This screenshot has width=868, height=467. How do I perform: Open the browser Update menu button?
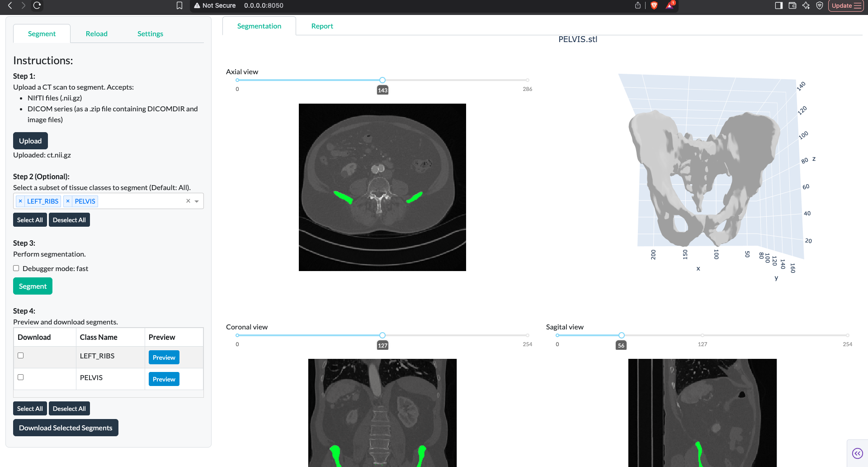845,5
